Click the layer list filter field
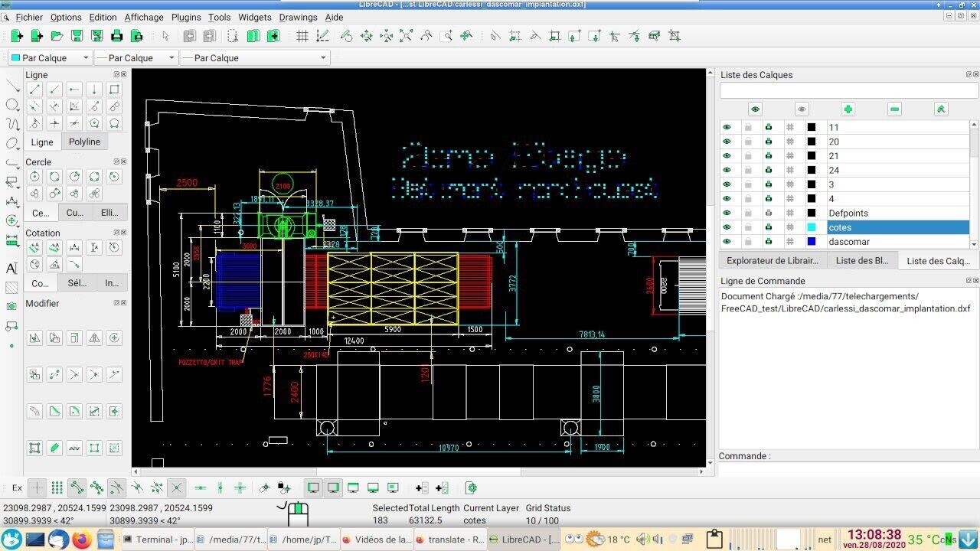980x551 pixels. pyautogui.click(x=846, y=90)
